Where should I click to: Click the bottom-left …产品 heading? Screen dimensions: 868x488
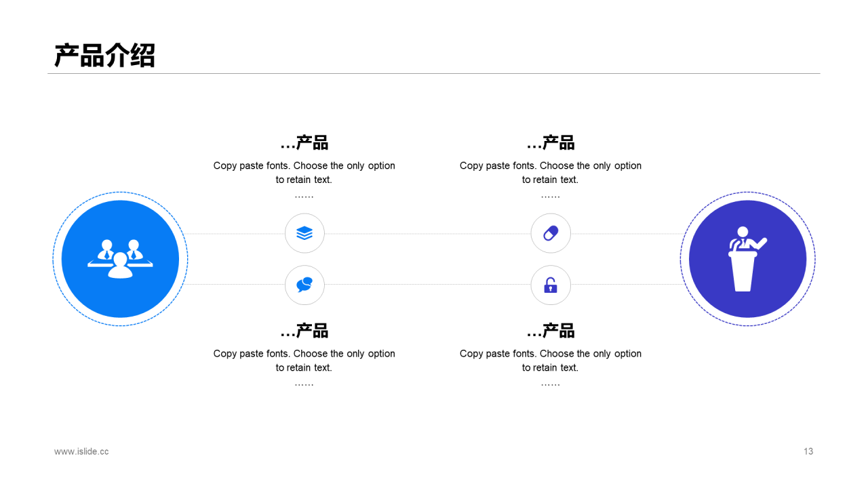tap(304, 331)
